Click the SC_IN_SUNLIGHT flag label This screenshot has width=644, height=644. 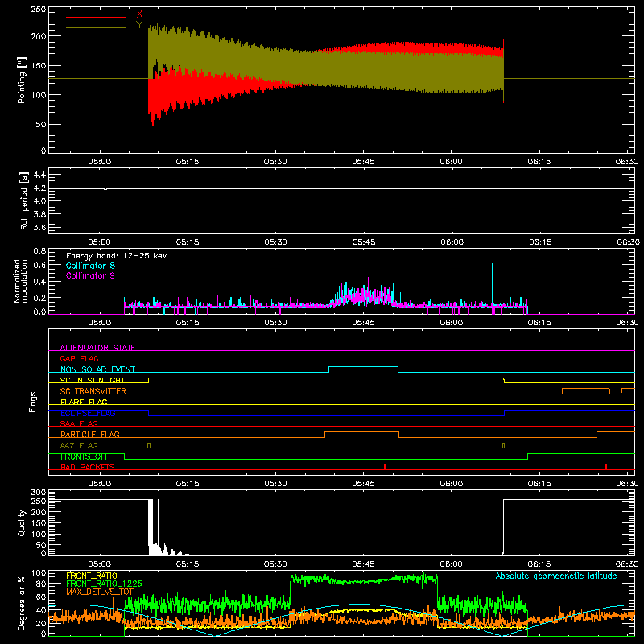[x=93, y=380]
